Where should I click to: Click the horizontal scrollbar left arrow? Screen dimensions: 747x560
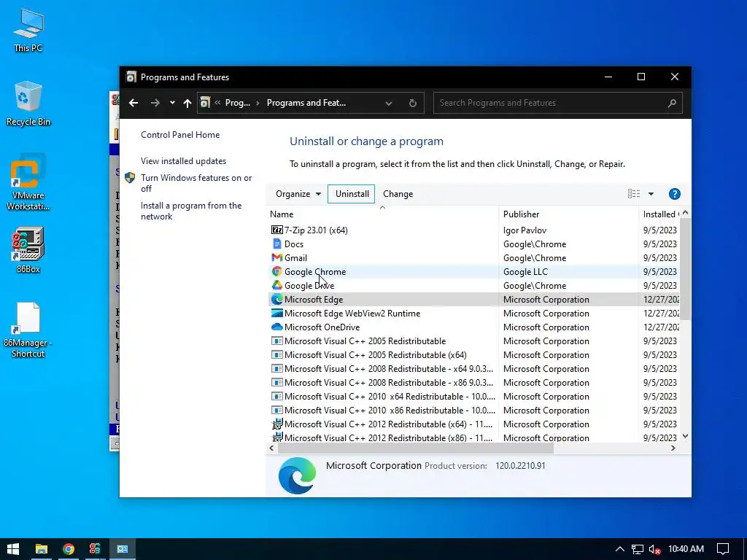tap(271, 448)
